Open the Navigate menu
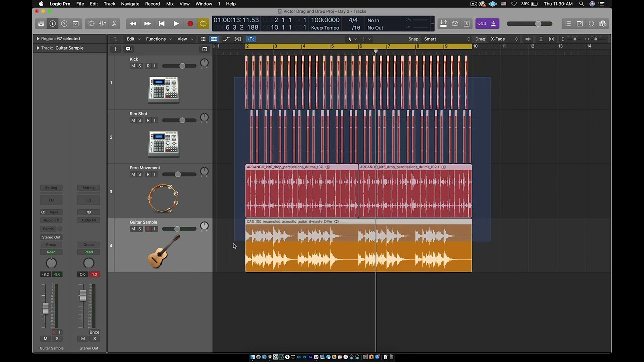The image size is (644, 362). pos(130,4)
